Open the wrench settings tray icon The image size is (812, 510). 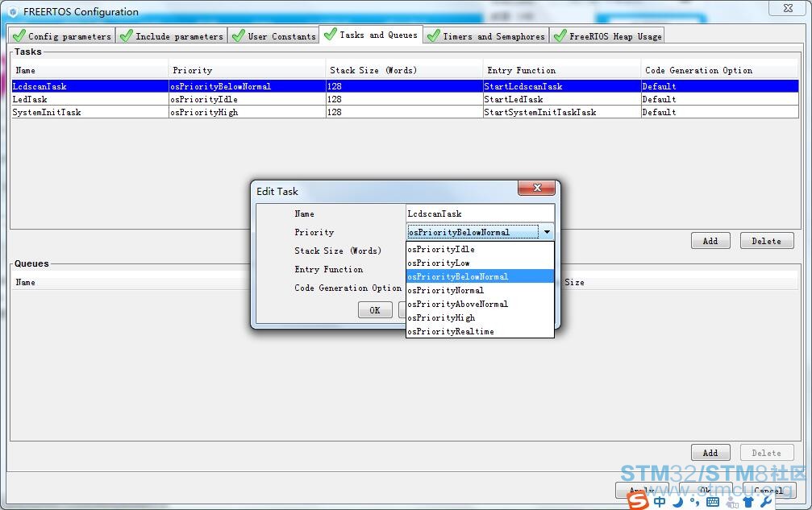tap(766, 502)
